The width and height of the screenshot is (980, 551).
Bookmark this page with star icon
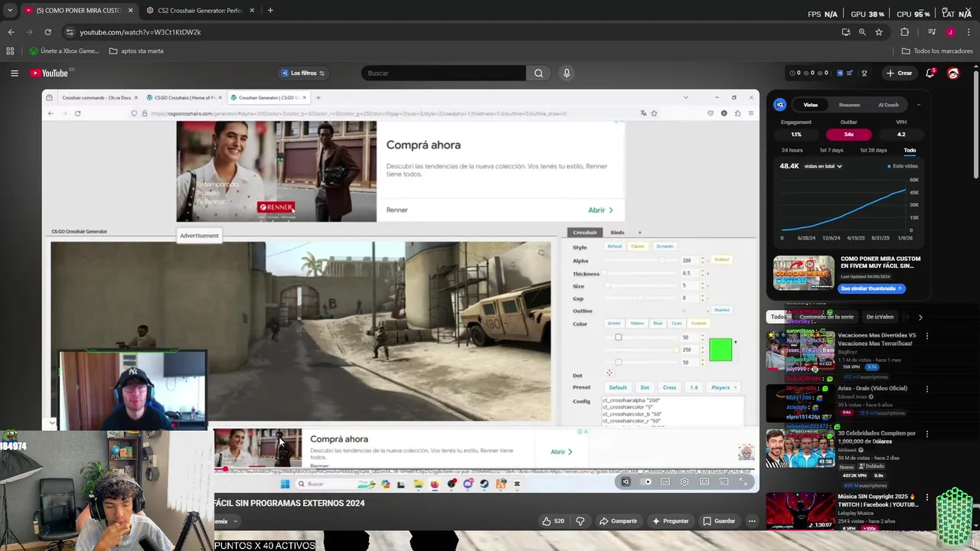879,32
